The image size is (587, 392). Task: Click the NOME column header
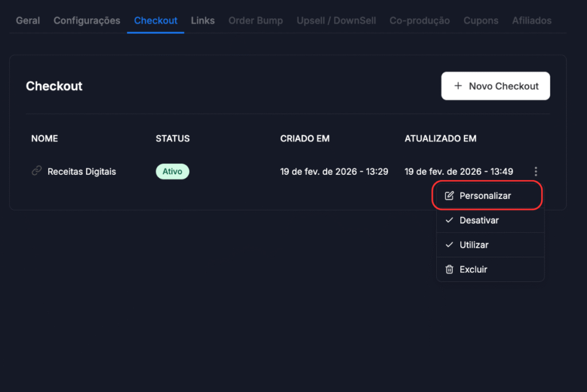click(x=44, y=139)
